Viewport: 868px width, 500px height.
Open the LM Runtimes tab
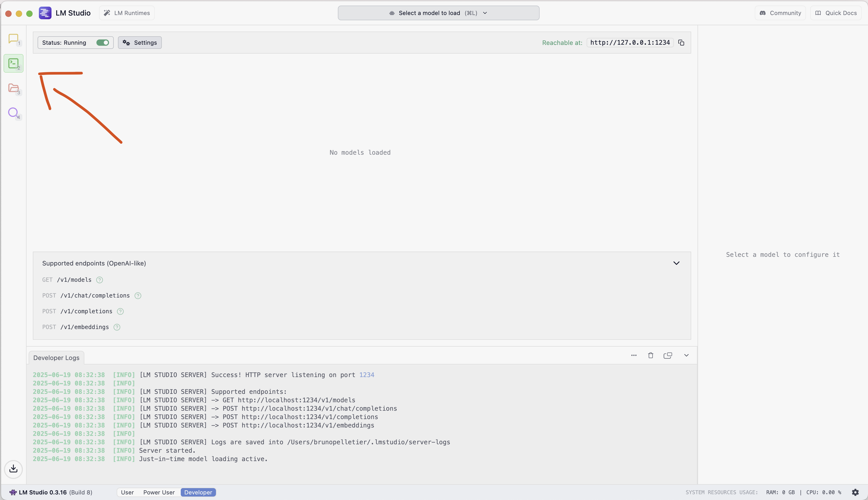(x=127, y=13)
